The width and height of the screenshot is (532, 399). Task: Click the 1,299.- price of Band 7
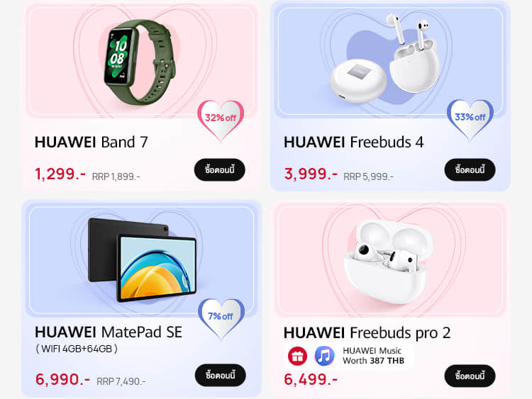[60, 174]
